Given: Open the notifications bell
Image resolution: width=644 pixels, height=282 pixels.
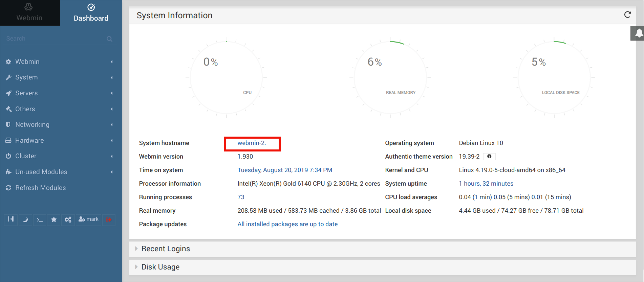Looking at the screenshot, I should (x=638, y=33).
